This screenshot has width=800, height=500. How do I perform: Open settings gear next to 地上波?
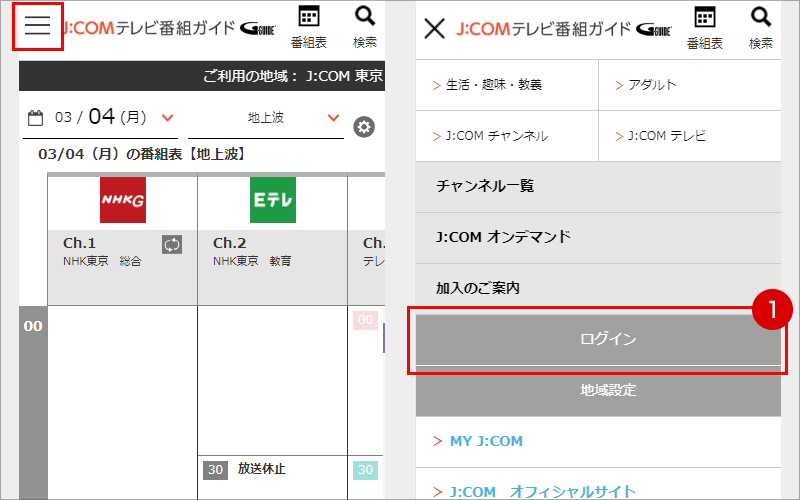(x=364, y=127)
